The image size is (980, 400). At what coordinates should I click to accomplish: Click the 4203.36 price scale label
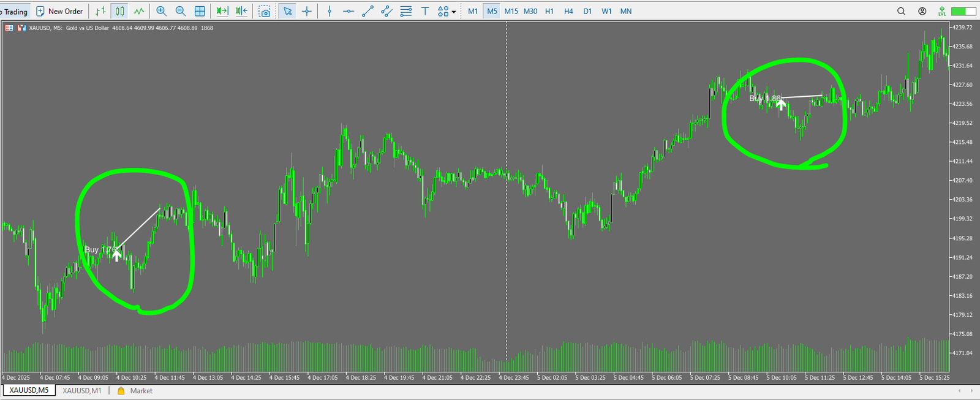pyautogui.click(x=962, y=200)
